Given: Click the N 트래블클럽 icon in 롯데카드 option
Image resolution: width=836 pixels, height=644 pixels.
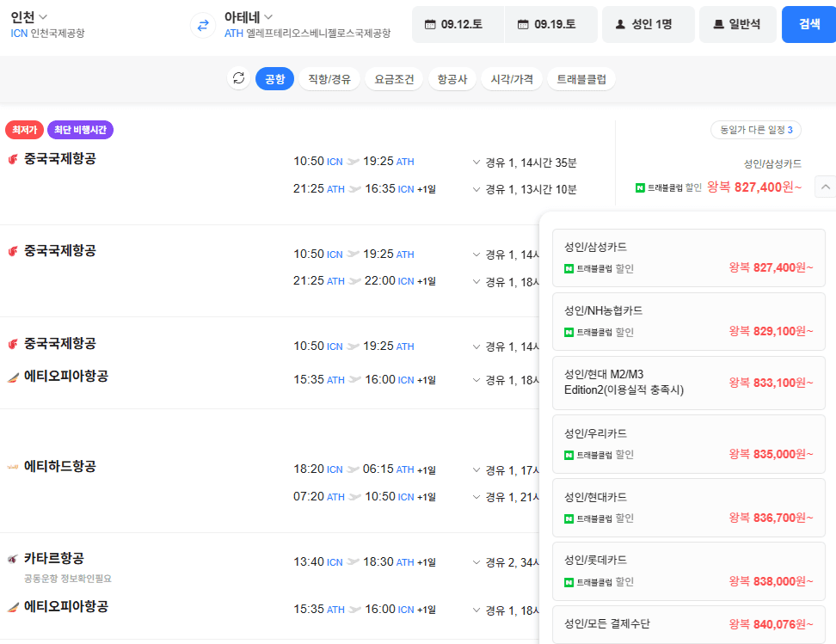Looking at the screenshot, I should 569,582.
